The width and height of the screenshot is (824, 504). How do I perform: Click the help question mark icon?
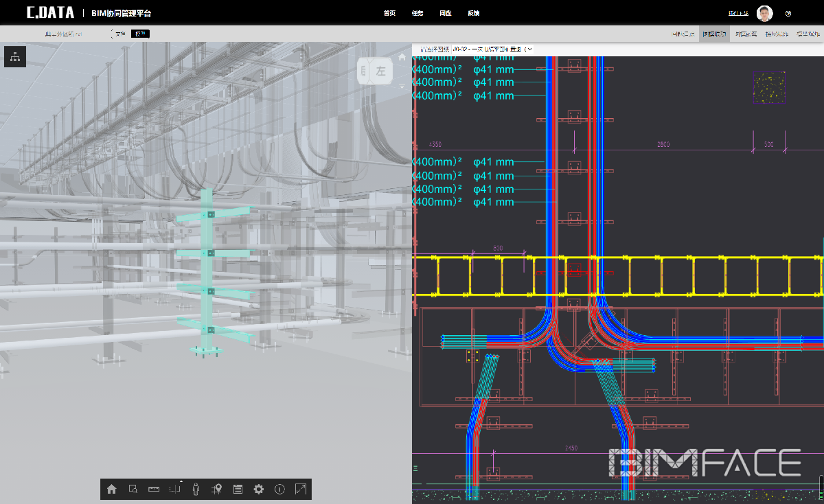(x=788, y=14)
